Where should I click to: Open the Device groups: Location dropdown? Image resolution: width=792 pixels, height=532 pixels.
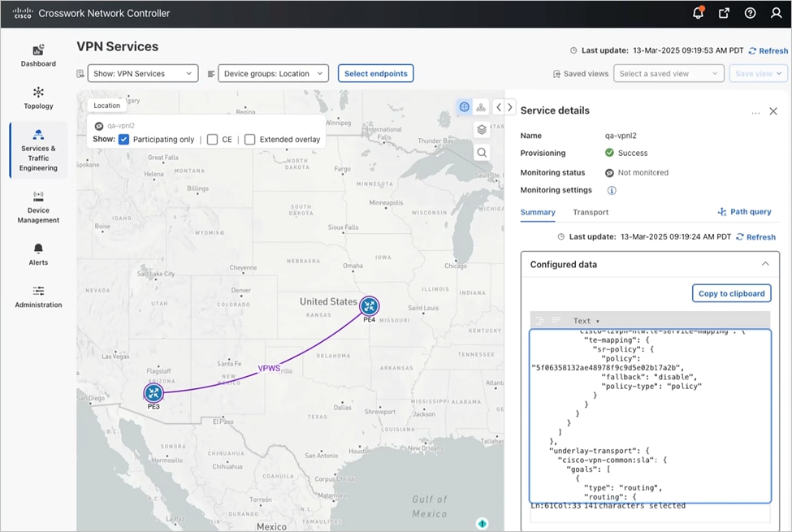273,72
